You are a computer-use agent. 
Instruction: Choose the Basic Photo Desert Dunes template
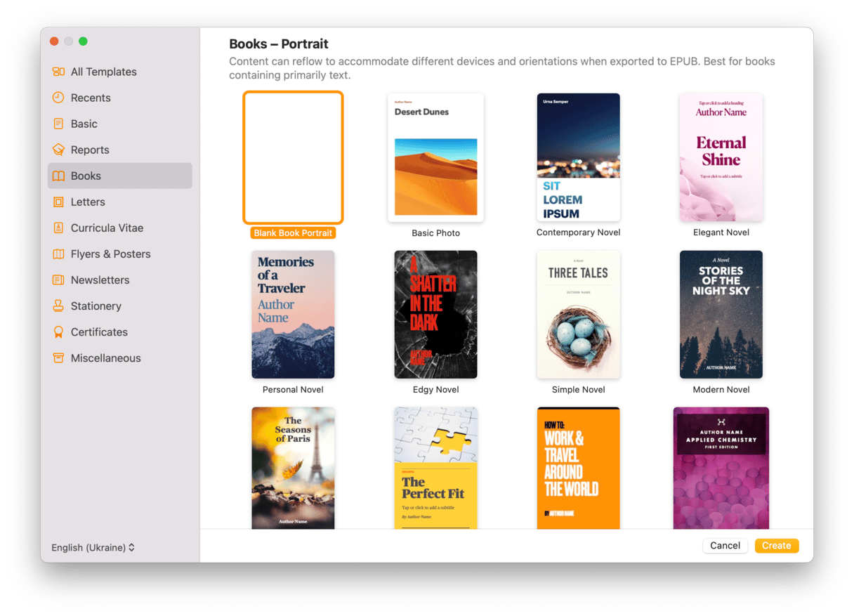435,157
